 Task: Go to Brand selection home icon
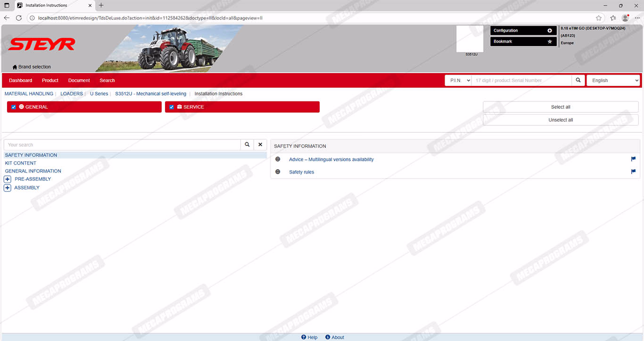[x=15, y=67]
